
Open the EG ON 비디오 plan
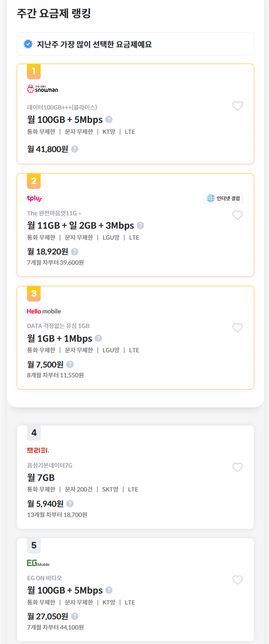tap(135, 590)
